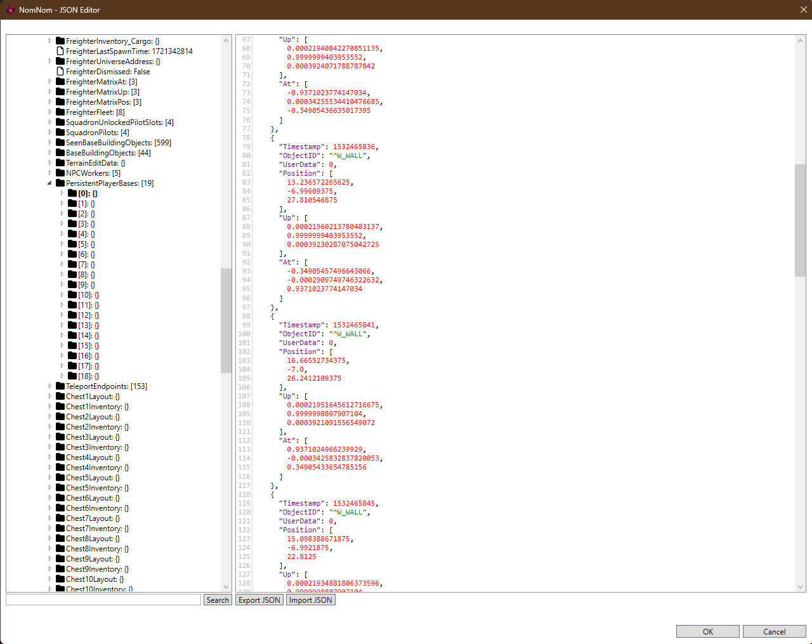The image size is (812, 644).
Task: Click the Search button
Action: click(x=218, y=600)
